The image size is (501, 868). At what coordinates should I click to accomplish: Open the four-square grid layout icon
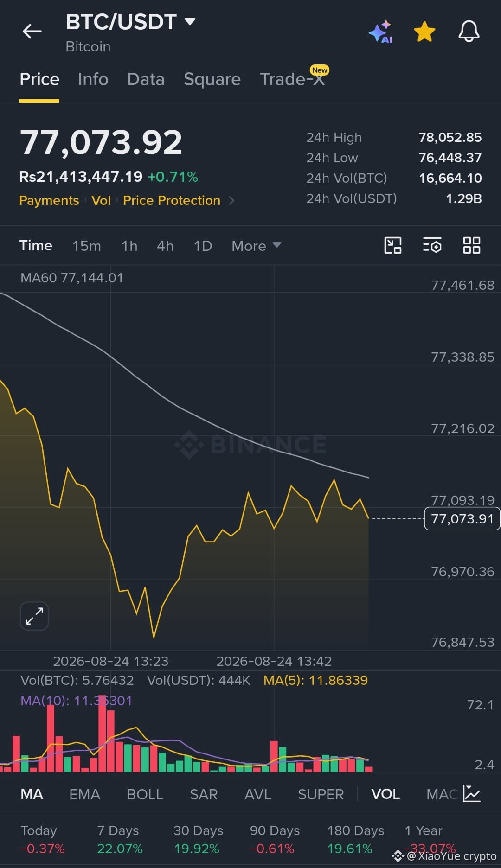click(x=472, y=245)
